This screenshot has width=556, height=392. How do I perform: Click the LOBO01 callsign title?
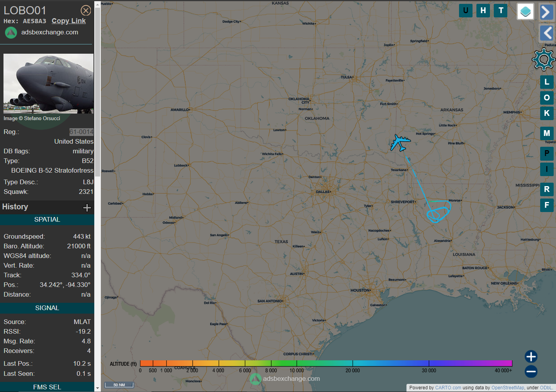tap(25, 10)
